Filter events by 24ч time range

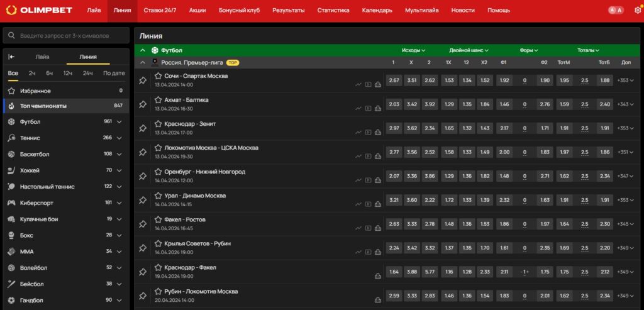87,73
